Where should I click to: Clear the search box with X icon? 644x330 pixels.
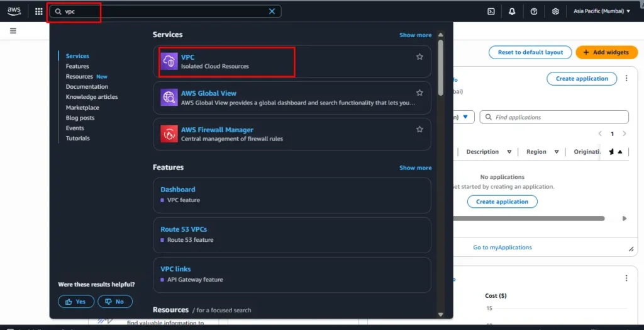pyautogui.click(x=272, y=11)
